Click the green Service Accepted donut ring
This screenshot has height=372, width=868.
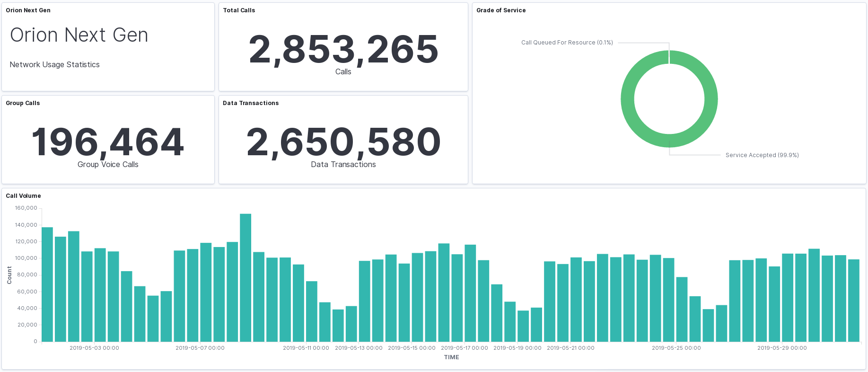[x=628, y=99]
